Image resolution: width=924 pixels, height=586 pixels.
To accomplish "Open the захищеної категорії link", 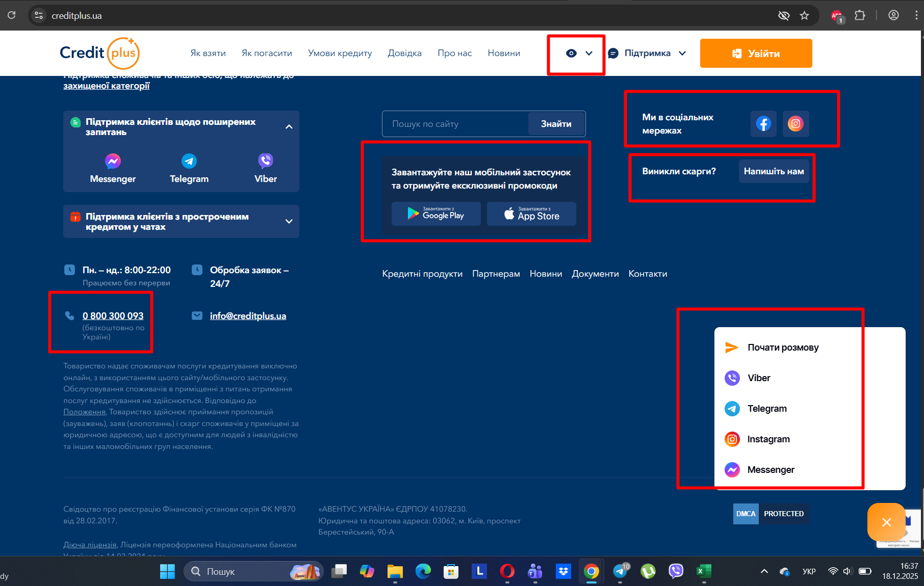I will pos(107,86).
